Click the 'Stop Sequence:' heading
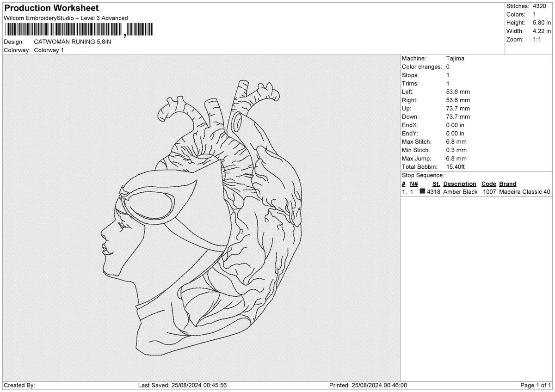Image resolution: width=555 pixels, height=392 pixels. click(x=423, y=175)
